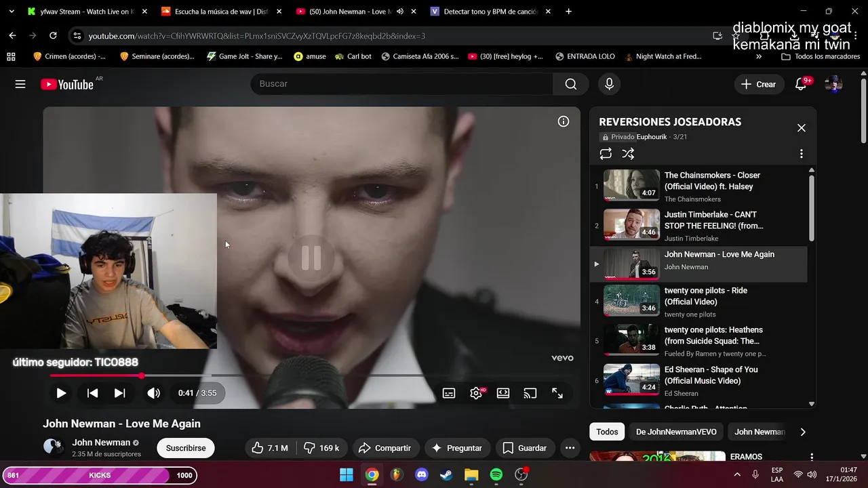Image resolution: width=868 pixels, height=488 pixels.
Task: Play Ed Sheeran - Shape of You
Action: coord(698,380)
